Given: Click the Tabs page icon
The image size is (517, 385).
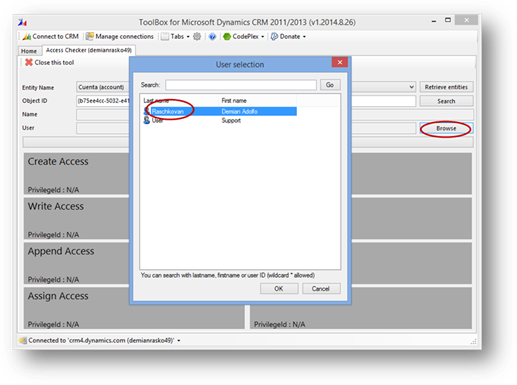Looking at the screenshot, I should (x=165, y=36).
